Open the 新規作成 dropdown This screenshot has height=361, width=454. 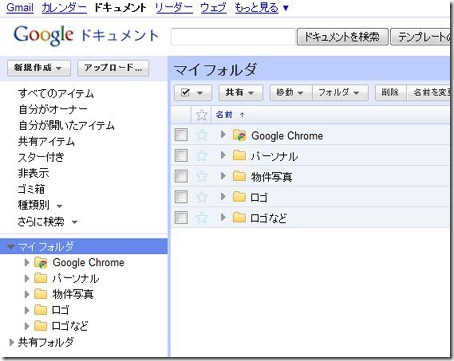point(39,68)
